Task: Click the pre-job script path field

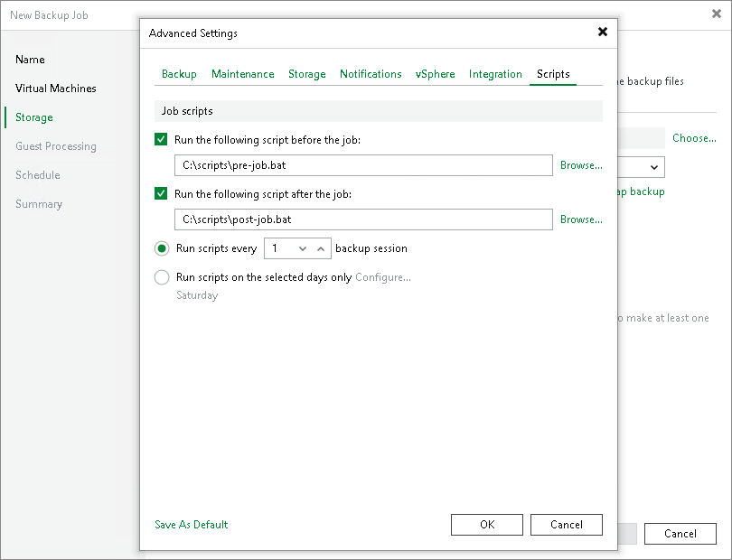Action: pyautogui.click(x=363, y=165)
